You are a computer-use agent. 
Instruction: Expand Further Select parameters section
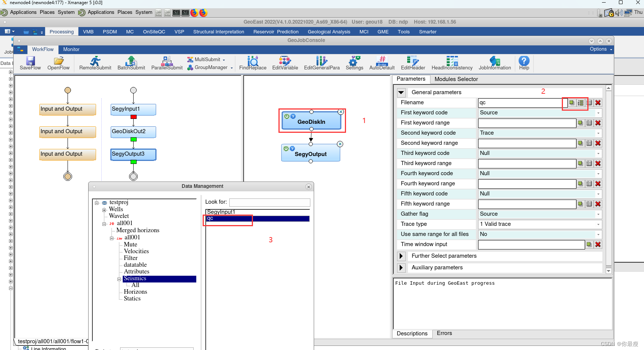pyautogui.click(x=401, y=256)
